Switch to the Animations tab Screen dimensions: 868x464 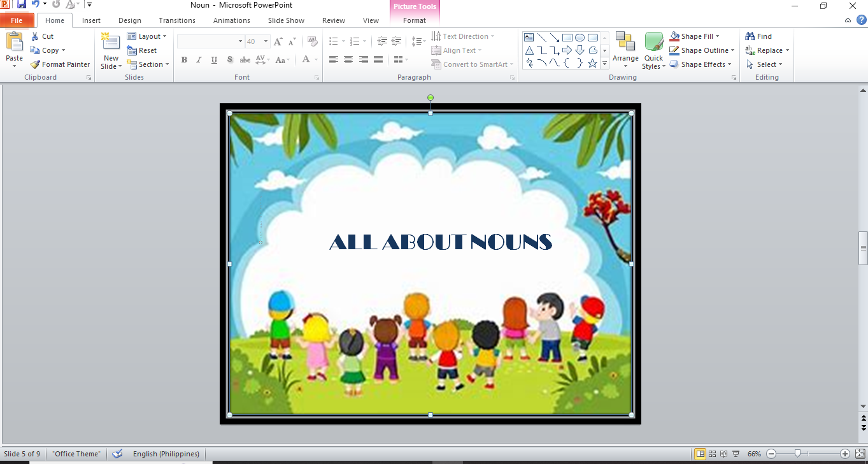click(232, 20)
